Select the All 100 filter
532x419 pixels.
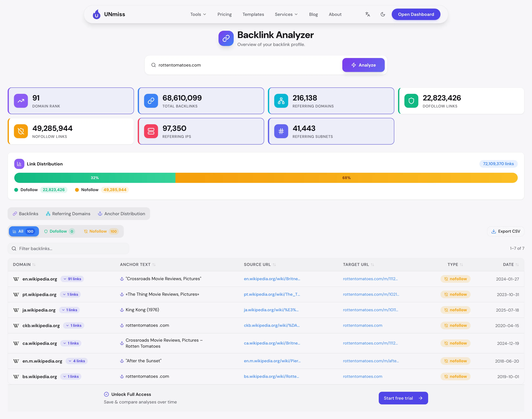[24, 231]
